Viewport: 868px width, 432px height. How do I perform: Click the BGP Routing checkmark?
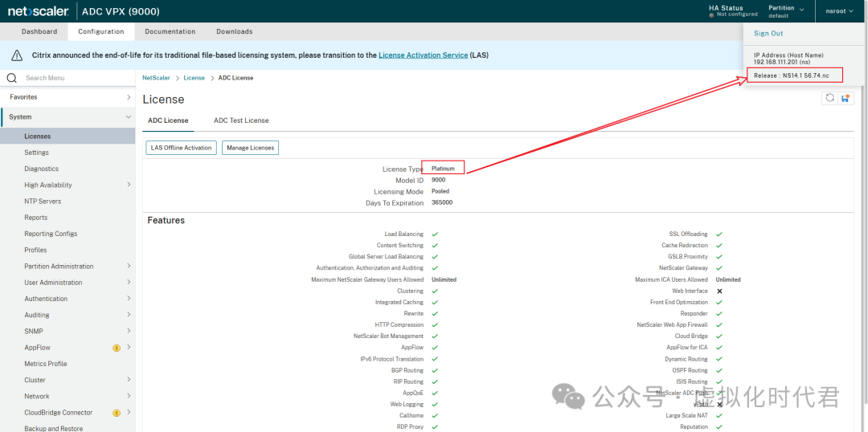pyautogui.click(x=435, y=371)
